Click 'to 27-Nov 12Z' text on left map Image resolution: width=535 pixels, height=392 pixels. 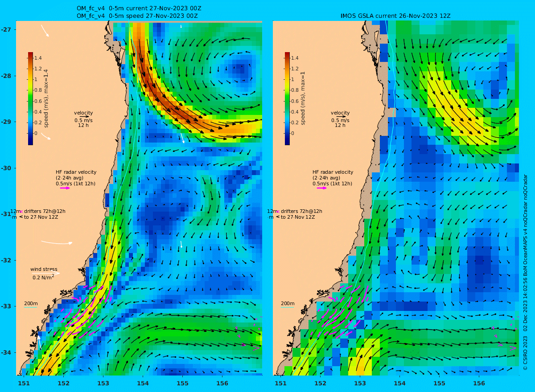point(41,217)
